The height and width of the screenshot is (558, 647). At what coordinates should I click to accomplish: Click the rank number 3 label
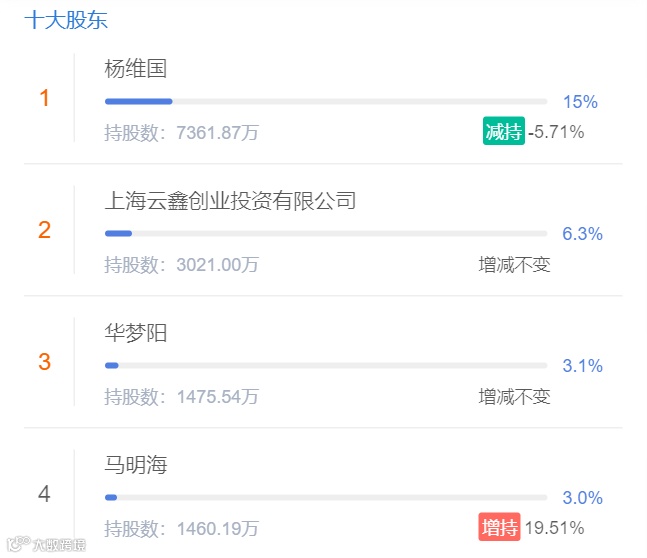coord(44,362)
